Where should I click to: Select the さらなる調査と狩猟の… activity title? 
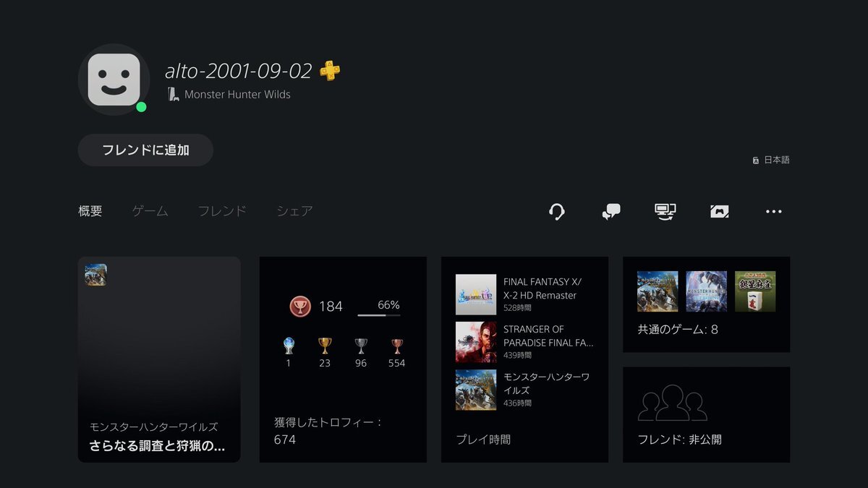[157, 446]
